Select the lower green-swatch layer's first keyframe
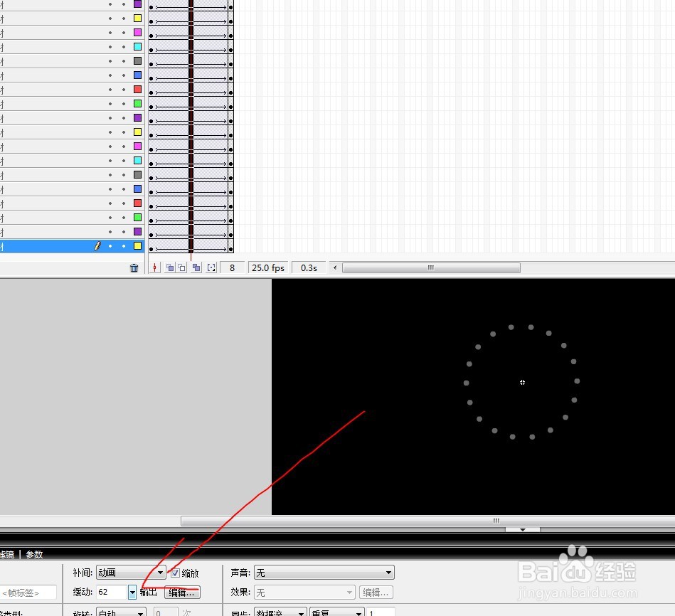Viewport: 675px width, 616px height. (x=151, y=221)
